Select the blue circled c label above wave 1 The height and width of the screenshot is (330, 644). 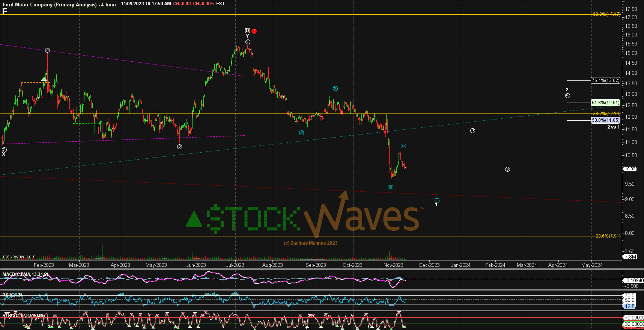pos(437,200)
